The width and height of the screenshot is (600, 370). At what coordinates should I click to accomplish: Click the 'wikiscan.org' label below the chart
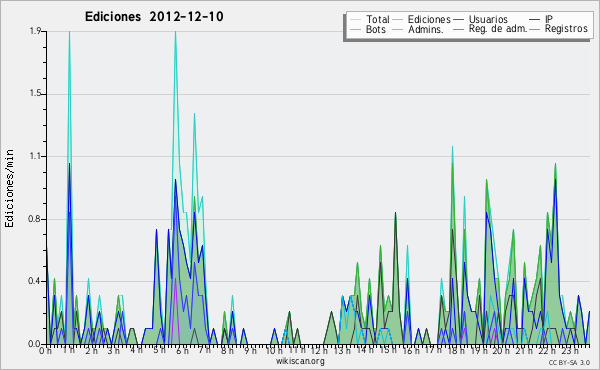(x=300, y=361)
